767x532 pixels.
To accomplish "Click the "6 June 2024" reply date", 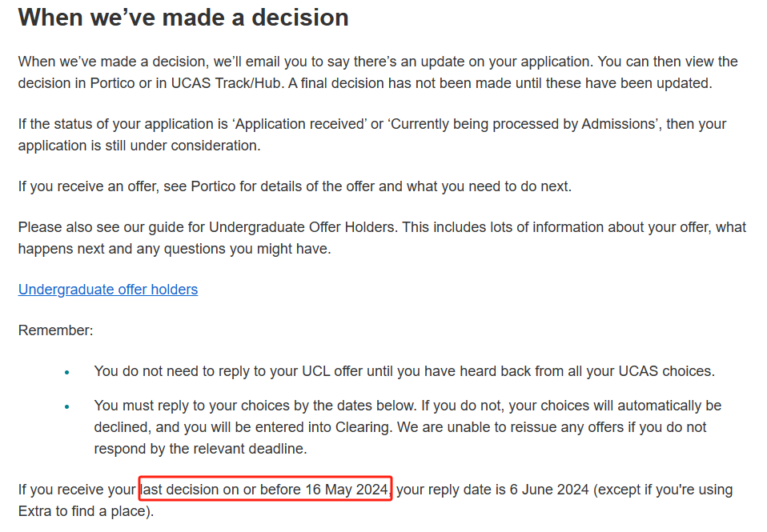I will click(x=551, y=489).
